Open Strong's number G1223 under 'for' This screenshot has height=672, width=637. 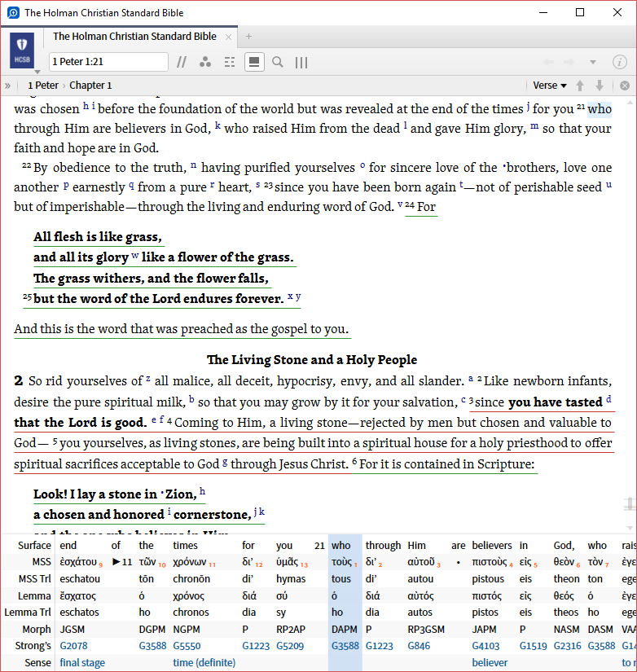(256, 646)
